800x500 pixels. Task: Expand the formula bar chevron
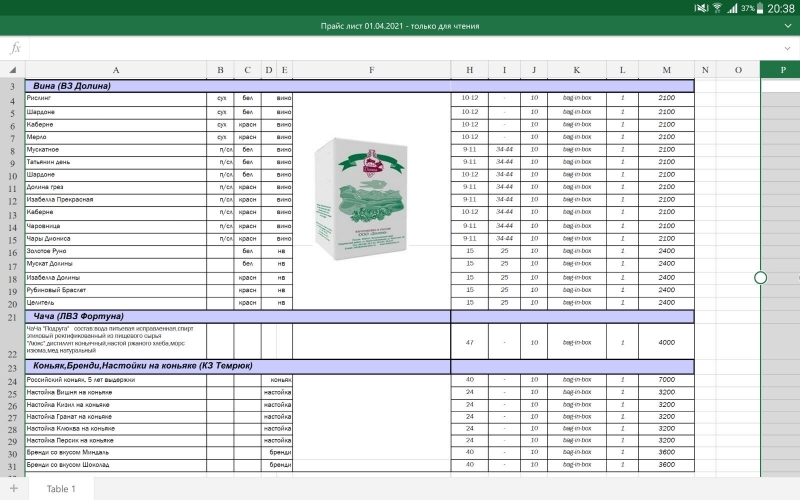click(788, 48)
